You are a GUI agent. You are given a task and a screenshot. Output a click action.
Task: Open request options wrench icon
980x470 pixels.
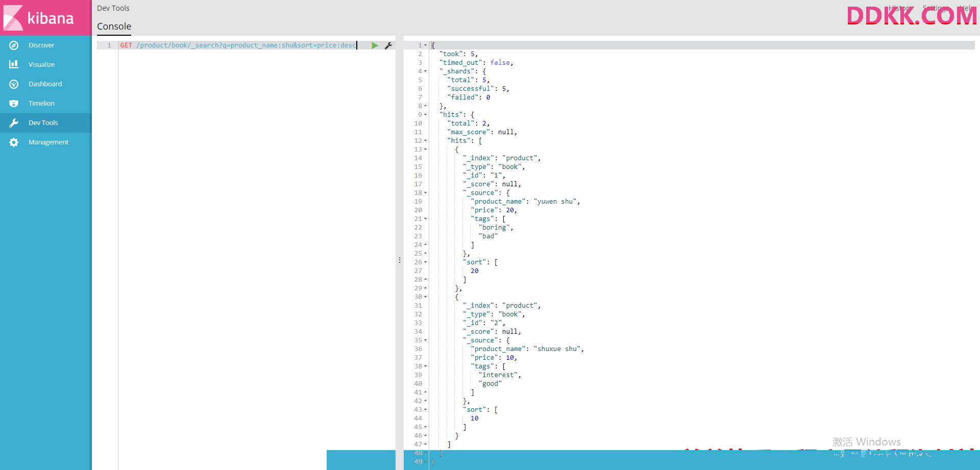[x=388, y=45]
